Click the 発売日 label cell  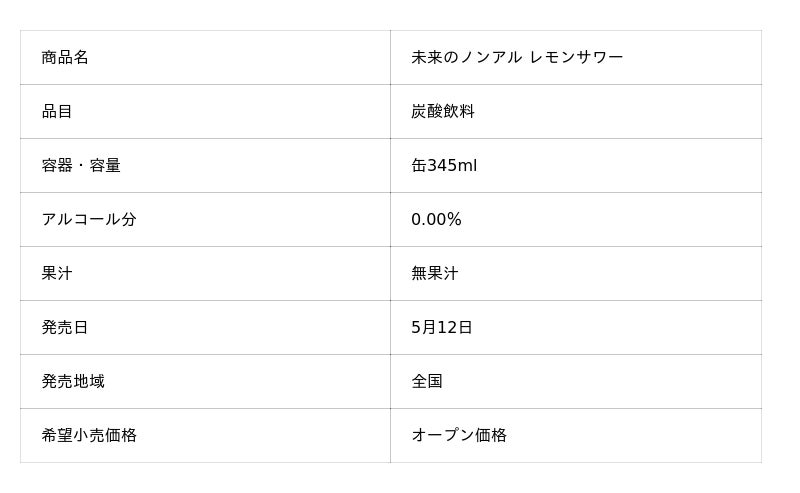click(65, 328)
